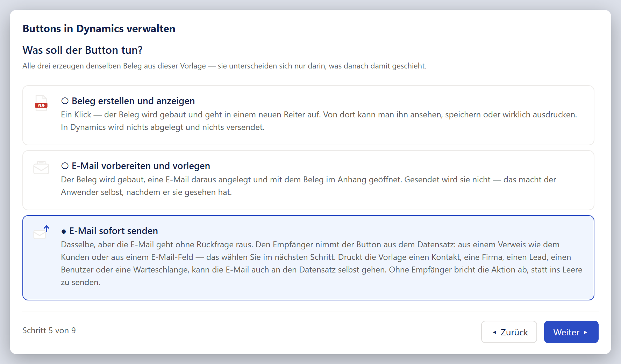Click the envelope icon for E-Mail vorbereiten
The height and width of the screenshot is (364, 621).
(41, 167)
